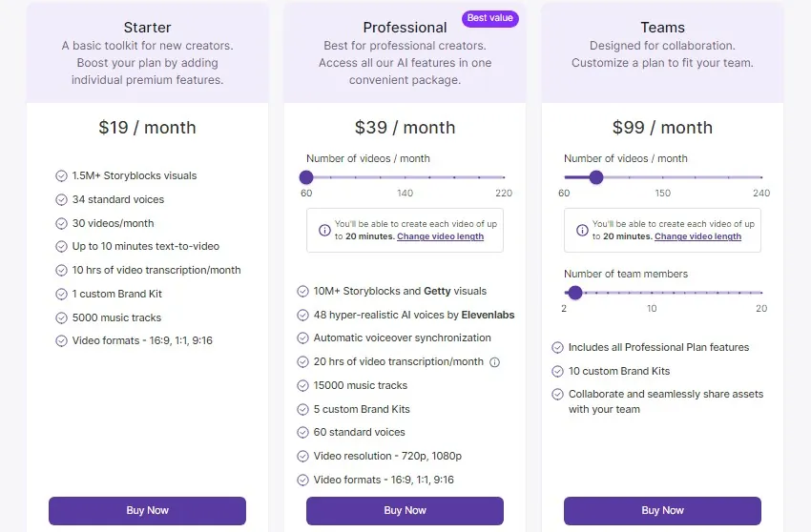Click checkmark icon next to 1.5M+ Storyblocks visuals

pyautogui.click(x=62, y=175)
